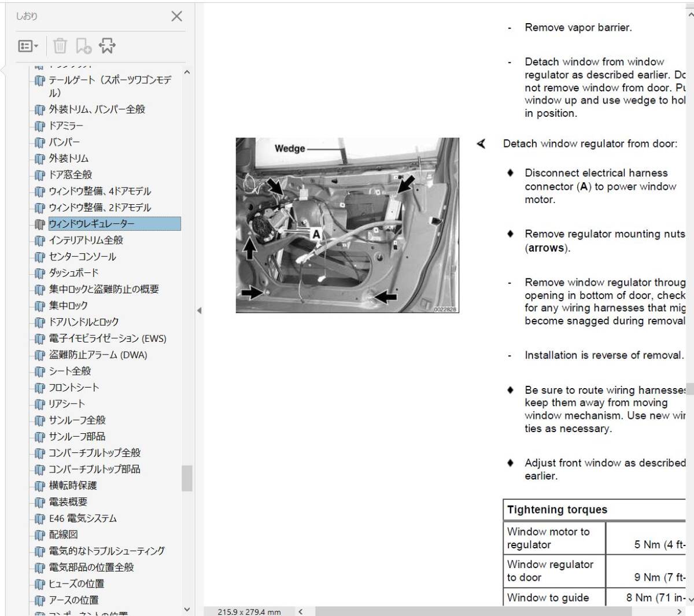Image resolution: width=694 pixels, height=616 pixels.
Task: Collapse the bookmarks pane with the arrow
Action: click(199, 311)
